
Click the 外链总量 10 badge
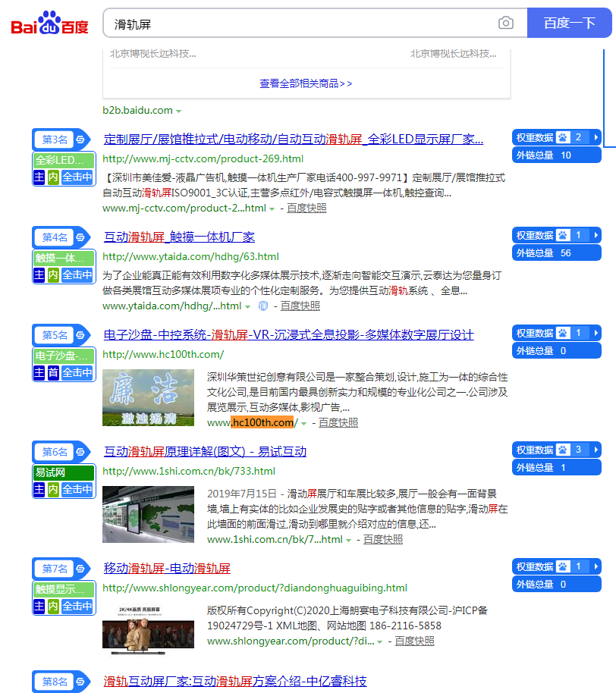[x=557, y=155]
